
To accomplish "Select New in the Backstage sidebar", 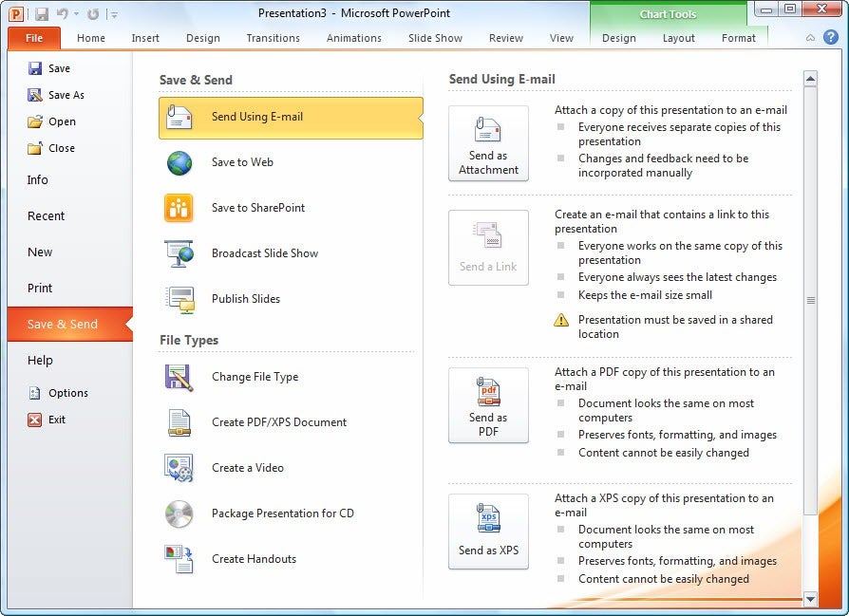I will (x=40, y=252).
